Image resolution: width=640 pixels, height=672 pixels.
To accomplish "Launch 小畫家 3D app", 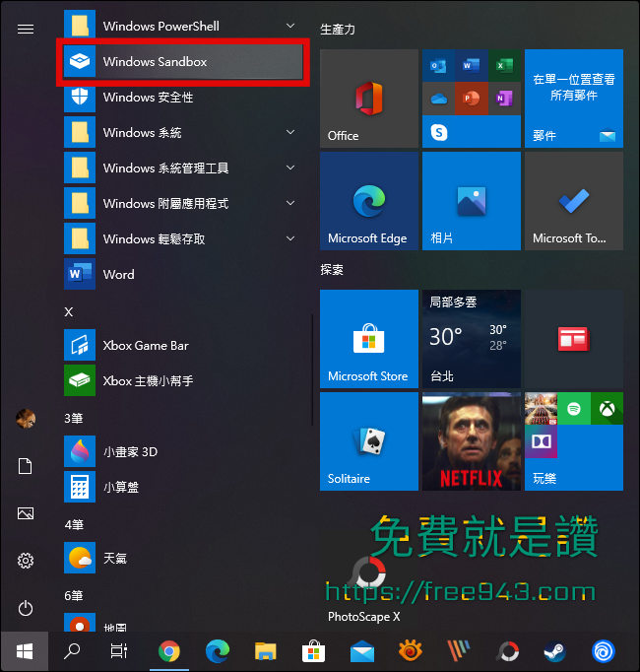I will coord(183,451).
